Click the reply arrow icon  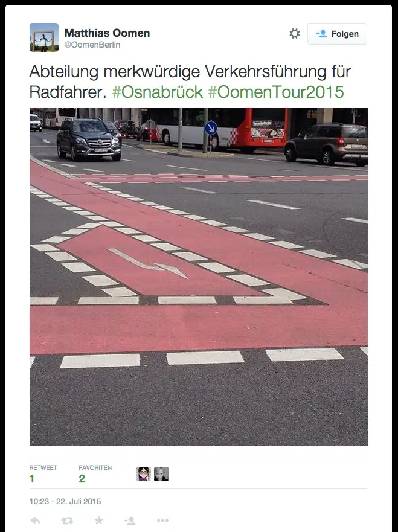tap(35, 520)
